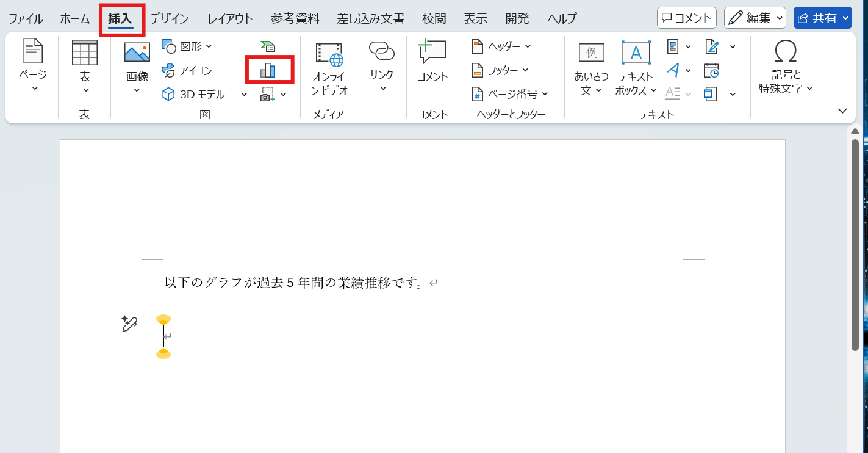Click the 共有 share button

(x=822, y=17)
